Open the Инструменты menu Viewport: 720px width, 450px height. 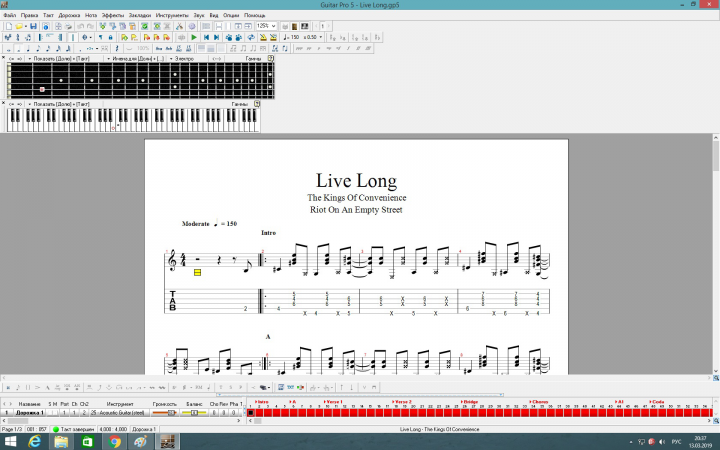pyautogui.click(x=172, y=15)
